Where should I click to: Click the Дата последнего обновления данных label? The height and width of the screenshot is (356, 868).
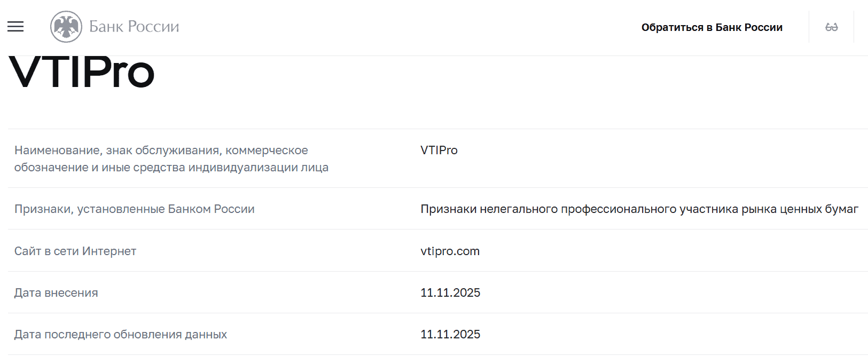point(120,334)
